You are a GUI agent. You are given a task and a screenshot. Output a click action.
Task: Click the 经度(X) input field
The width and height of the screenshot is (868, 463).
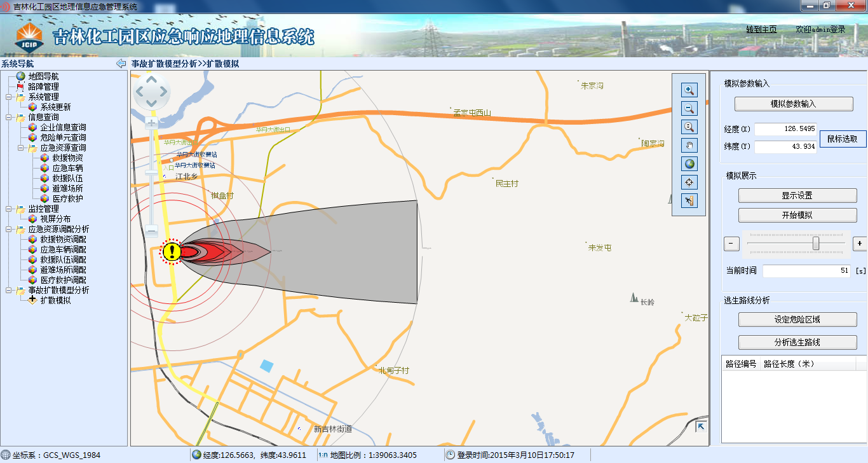[785, 129]
